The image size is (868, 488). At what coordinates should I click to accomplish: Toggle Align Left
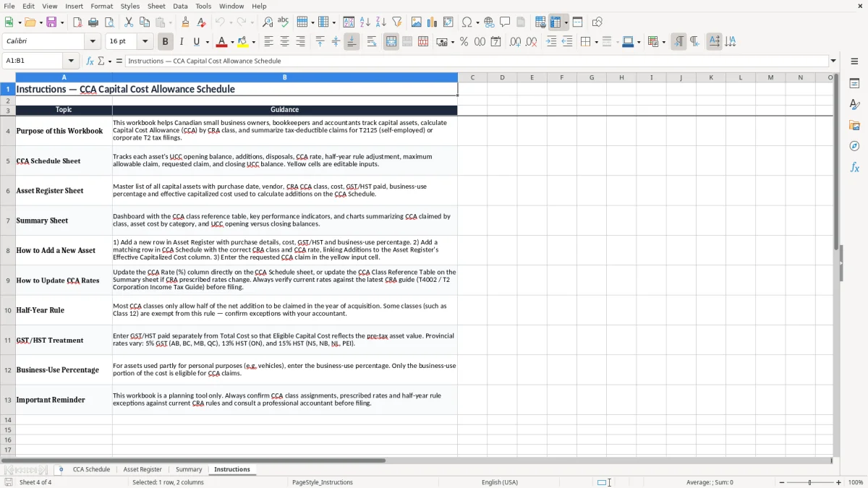tap(268, 42)
